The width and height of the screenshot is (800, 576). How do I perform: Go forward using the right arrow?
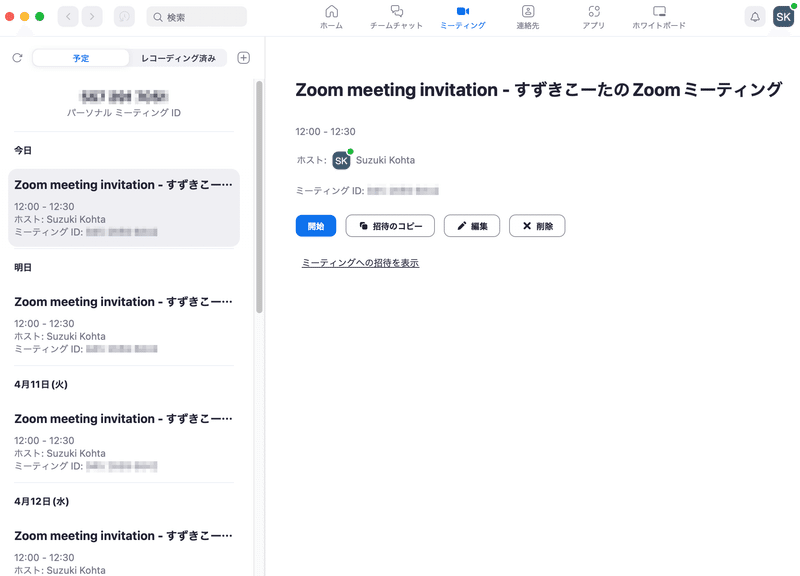[x=92, y=17]
